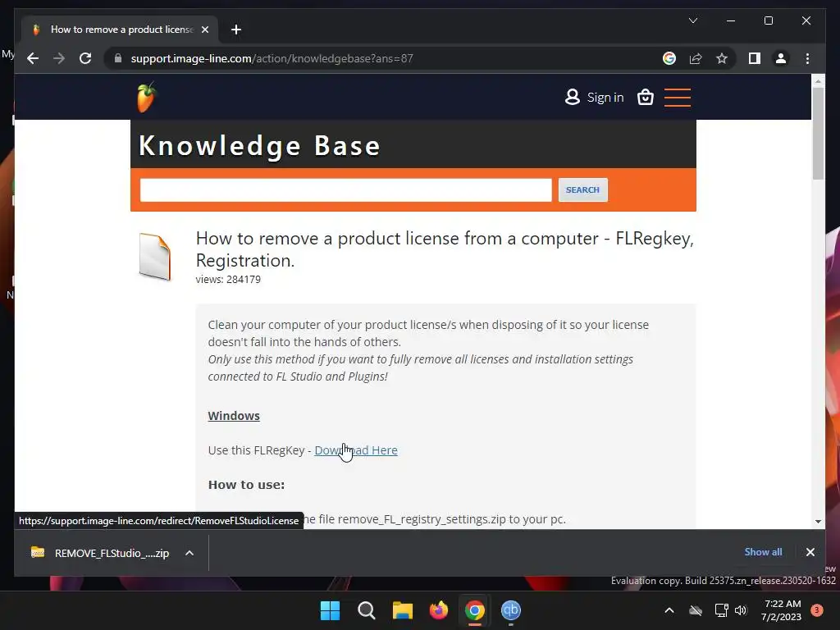Click the SEARCH button

(x=583, y=189)
